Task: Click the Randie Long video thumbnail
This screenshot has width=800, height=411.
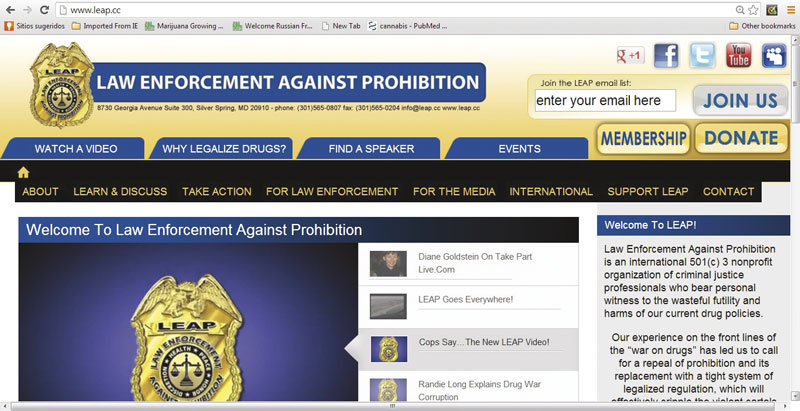Action: pyautogui.click(x=388, y=390)
